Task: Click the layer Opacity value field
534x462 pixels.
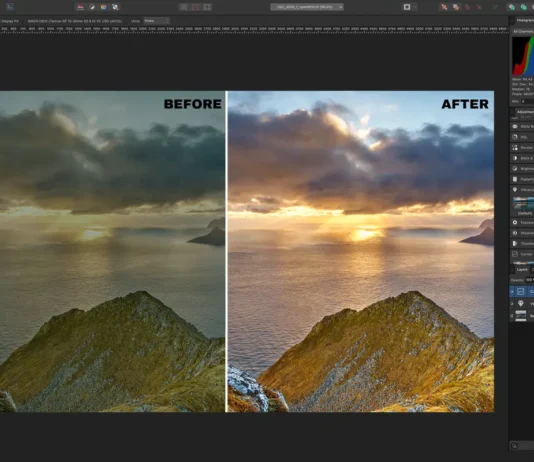Action: click(529, 280)
